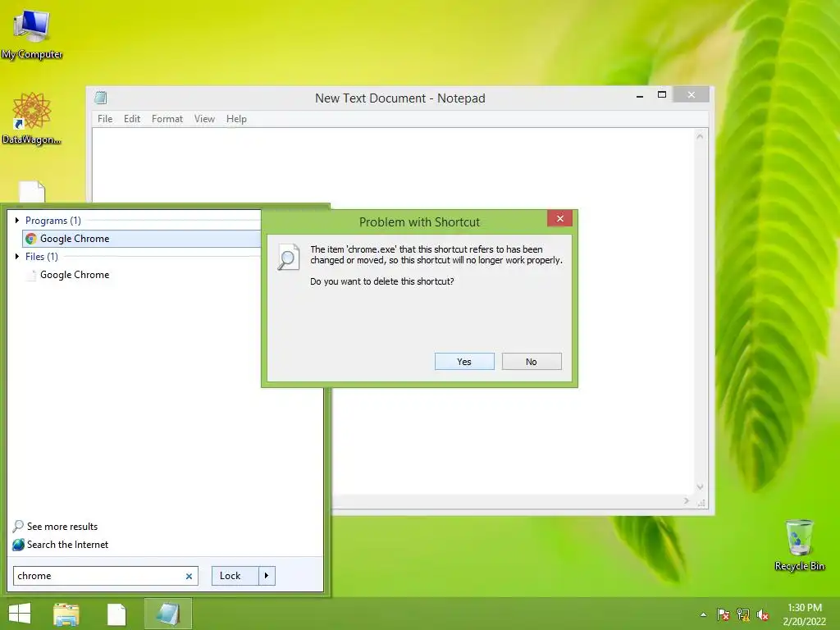The width and height of the screenshot is (840, 630).
Task: Open Action Center flag tray icon
Action: pos(724,614)
